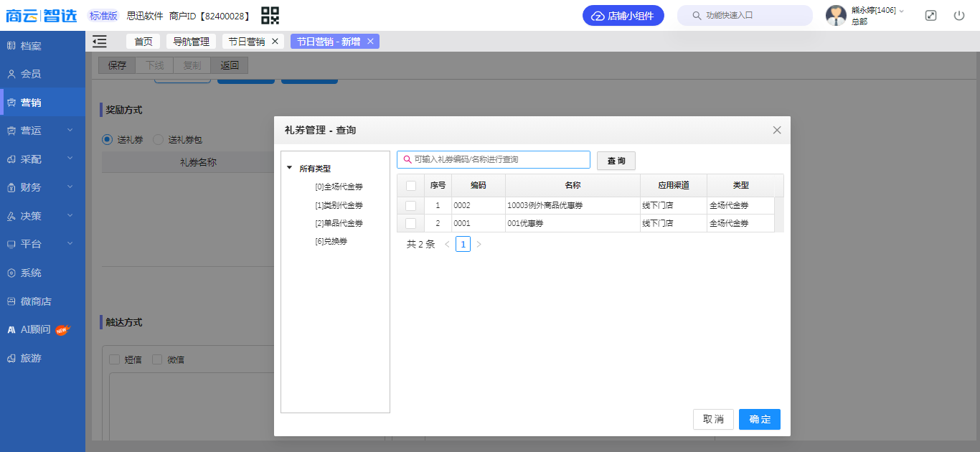980x452 pixels.
Task: Open the 档案 sidebar module
Action: pyautogui.click(x=42, y=46)
